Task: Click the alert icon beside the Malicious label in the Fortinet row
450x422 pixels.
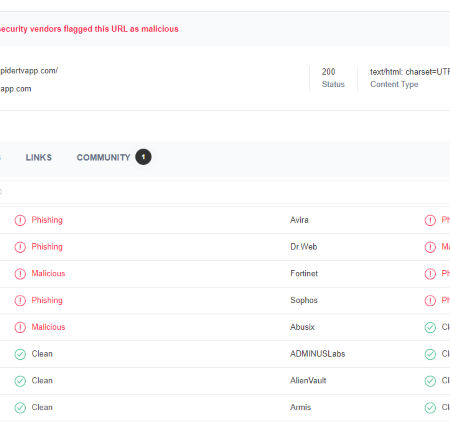Action: click(x=20, y=274)
